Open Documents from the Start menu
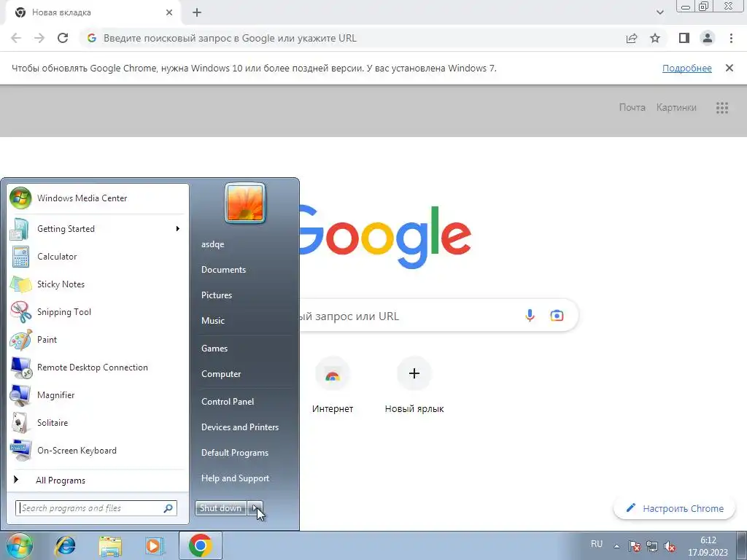The height and width of the screenshot is (560, 747). 245,270
